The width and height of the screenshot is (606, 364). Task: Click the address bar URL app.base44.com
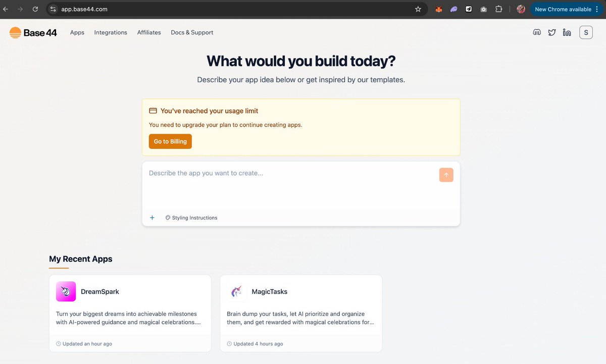coord(84,9)
